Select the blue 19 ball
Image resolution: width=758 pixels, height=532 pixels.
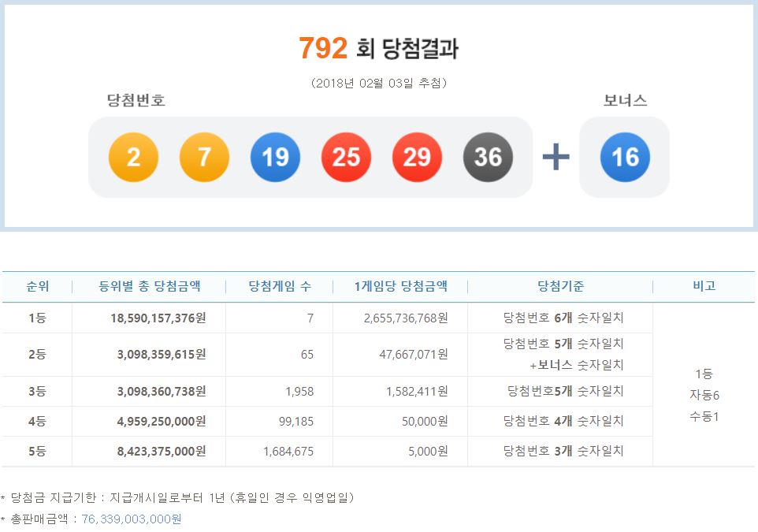tap(274, 157)
